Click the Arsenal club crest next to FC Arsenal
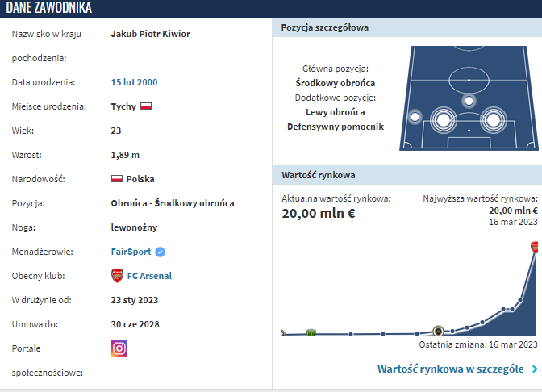 [118, 276]
